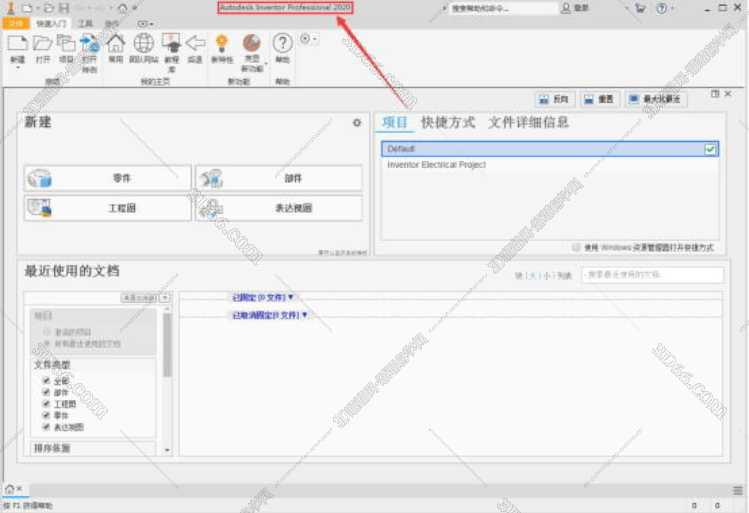Toggle Windows Explorer shortcuts checkbox
This screenshot has width=749, height=513.
point(576,247)
